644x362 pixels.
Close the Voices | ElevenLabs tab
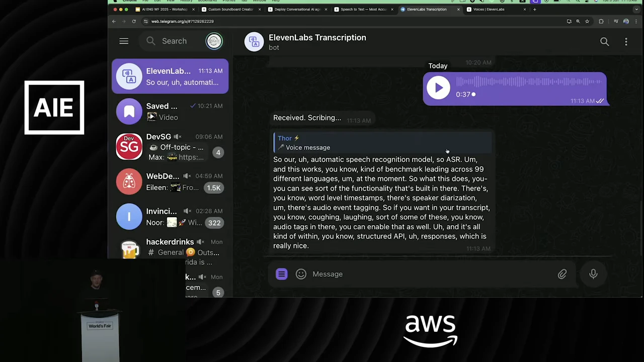525,9
